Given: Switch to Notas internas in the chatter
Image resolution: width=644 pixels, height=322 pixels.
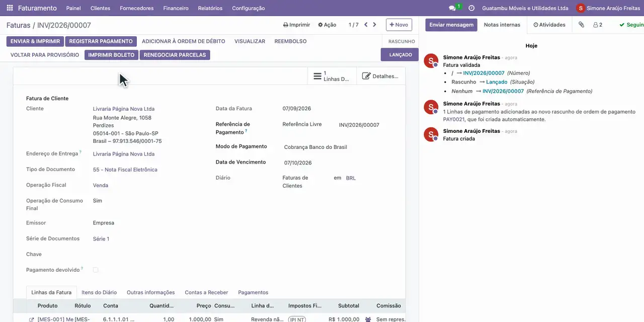Looking at the screenshot, I should 502,25.
